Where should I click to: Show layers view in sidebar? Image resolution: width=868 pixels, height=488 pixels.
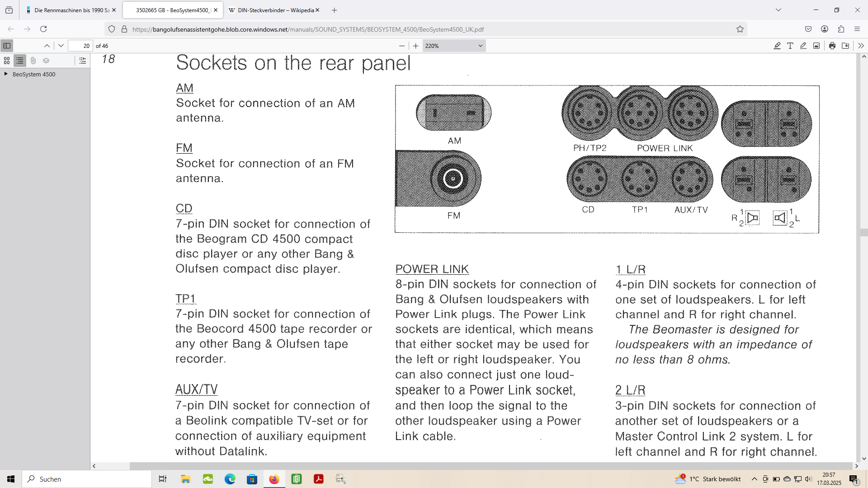click(x=46, y=61)
